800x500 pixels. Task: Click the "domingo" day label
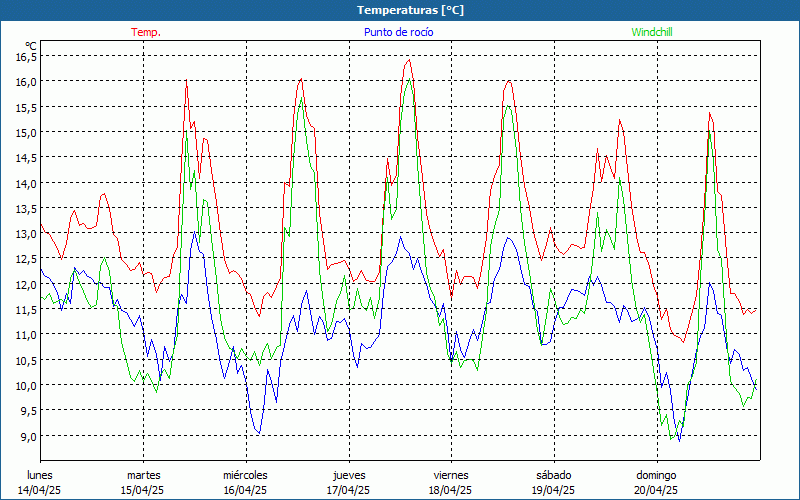(x=656, y=475)
